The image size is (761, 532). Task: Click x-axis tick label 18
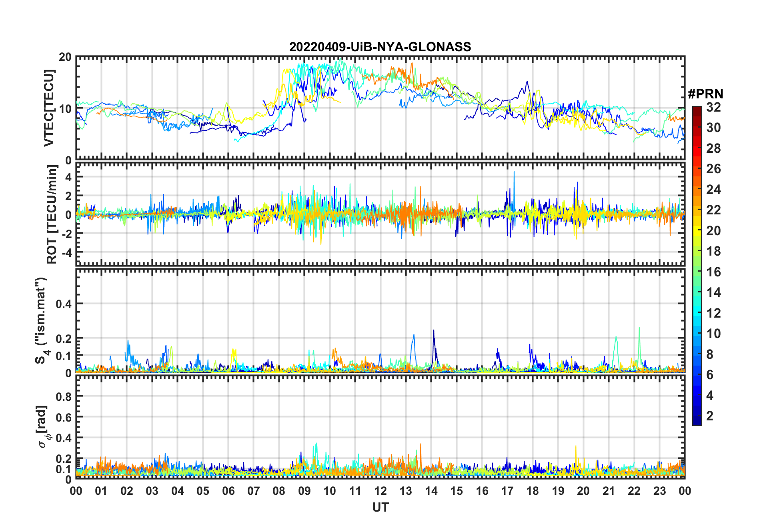pyautogui.click(x=533, y=491)
